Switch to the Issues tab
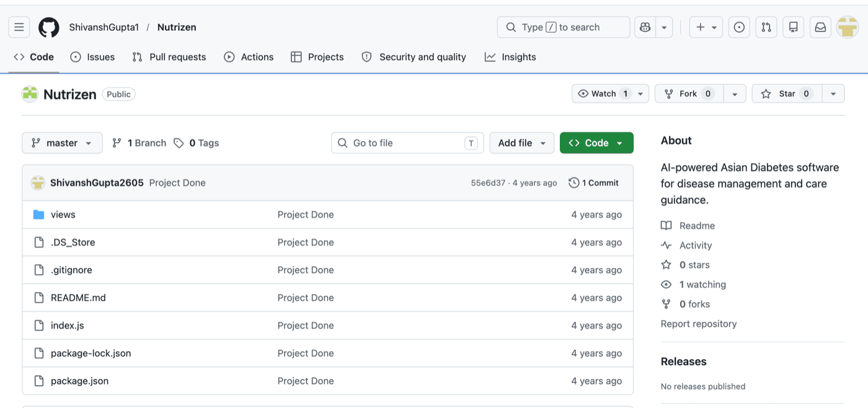Viewport: 868px width, 408px height. pyautogui.click(x=92, y=57)
